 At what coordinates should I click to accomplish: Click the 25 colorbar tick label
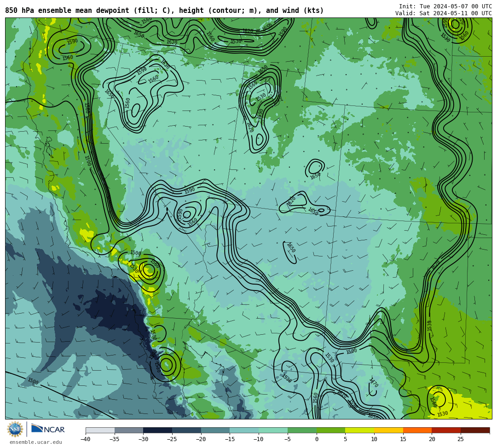[x=461, y=439]
